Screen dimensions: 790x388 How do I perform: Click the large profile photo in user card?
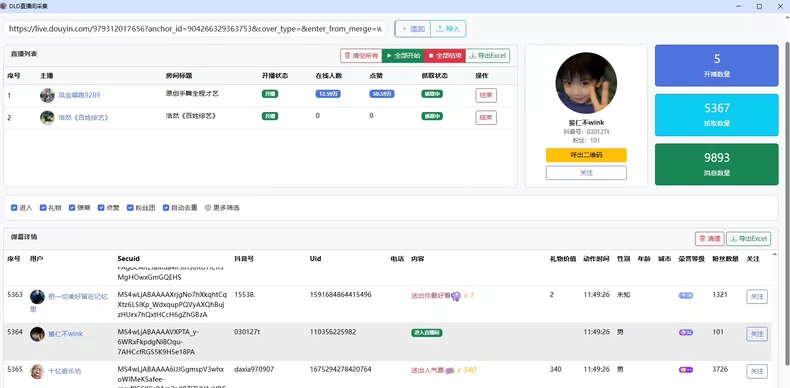tap(586, 83)
